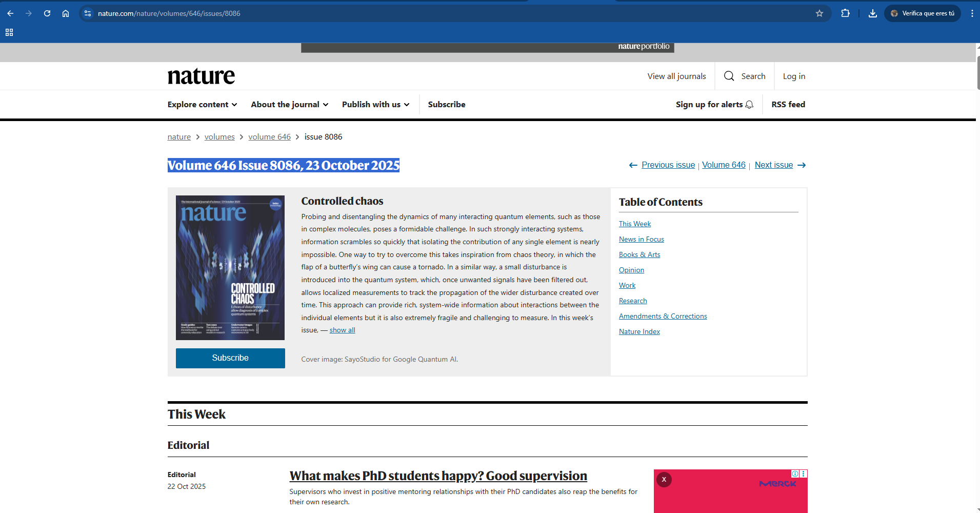
Task: Bookmark this page with the star icon
Action: tap(819, 13)
